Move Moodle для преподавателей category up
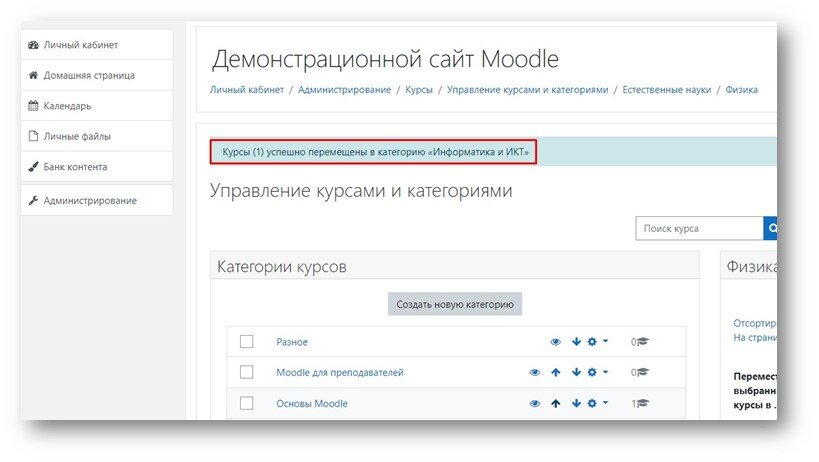The image size is (819, 462). pos(556,372)
